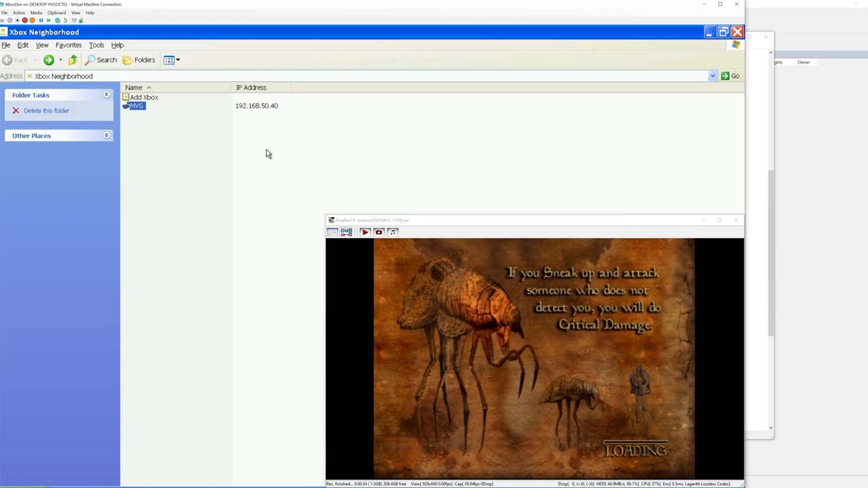The image size is (868, 488).
Task: Click the Enhanced Session icon in Hyper-V toolbar
Action: (74, 20)
